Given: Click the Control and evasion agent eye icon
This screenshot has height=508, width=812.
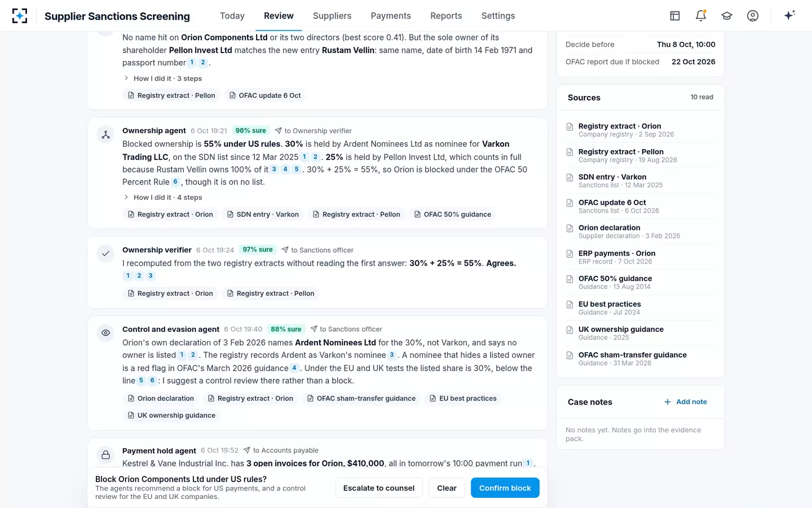Looking at the screenshot, I should click(x=105, y=333).
